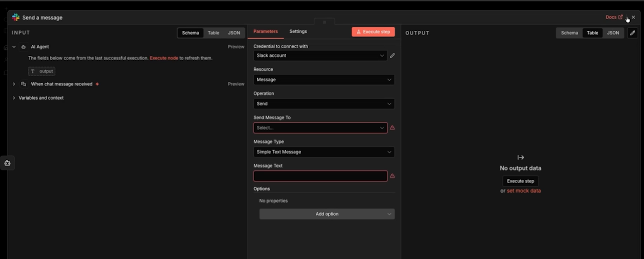
Task: Click the AI Agent robot icon
Action: 23,47
